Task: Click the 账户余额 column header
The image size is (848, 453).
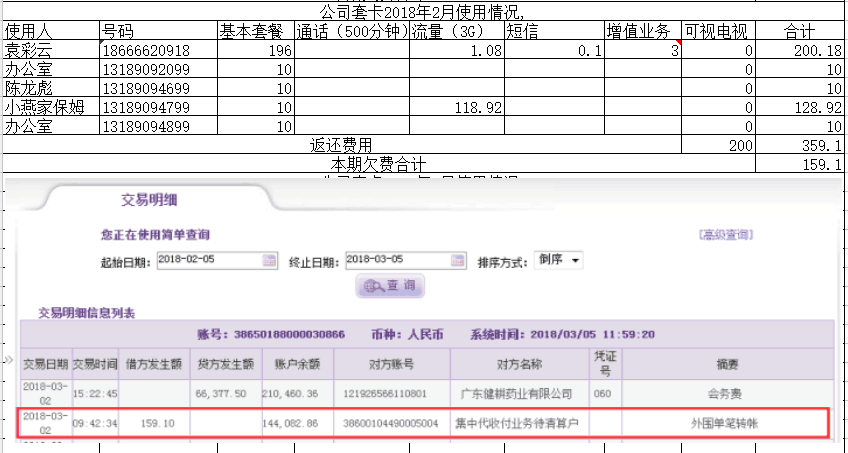Action: tap(296, 363)
